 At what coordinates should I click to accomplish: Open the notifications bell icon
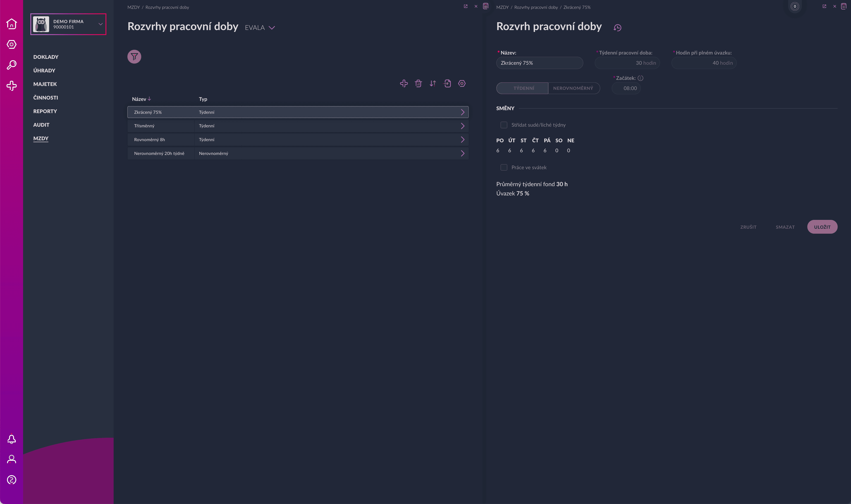pyautogui.click(x=12, y=439)
